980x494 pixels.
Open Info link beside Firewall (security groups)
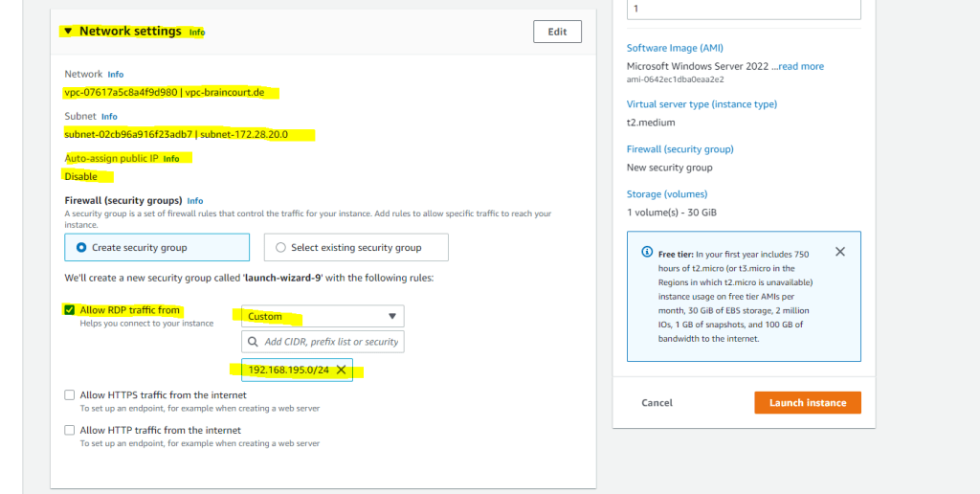pyautogui.click(x=195, y=201)
